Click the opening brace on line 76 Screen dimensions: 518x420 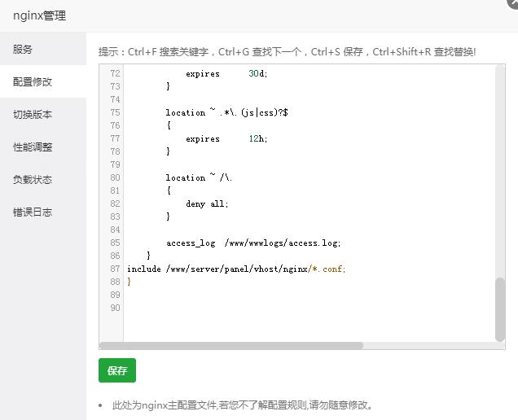[x=169, y=125]
